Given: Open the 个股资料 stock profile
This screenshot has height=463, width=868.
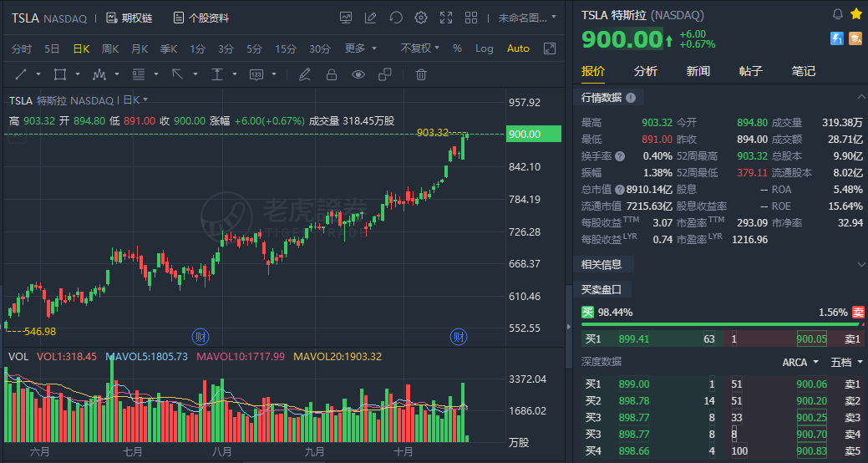Looking at the screenshot, I should (201, 18).
